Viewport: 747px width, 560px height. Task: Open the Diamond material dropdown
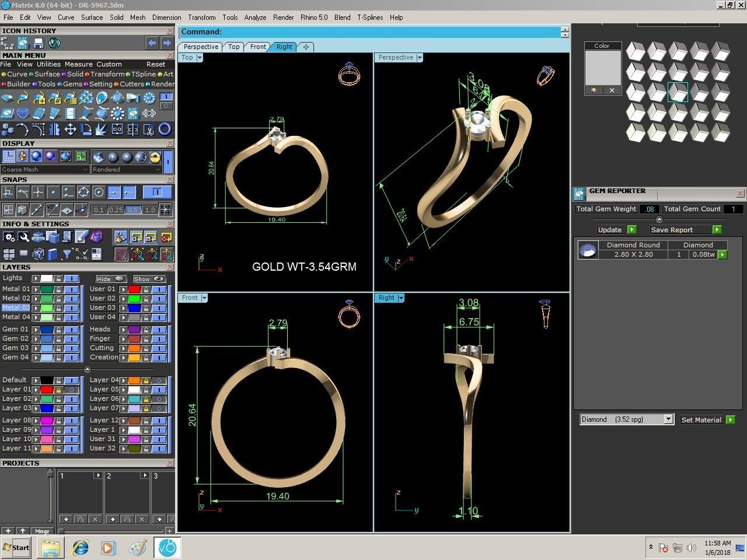tap(627, 419)
